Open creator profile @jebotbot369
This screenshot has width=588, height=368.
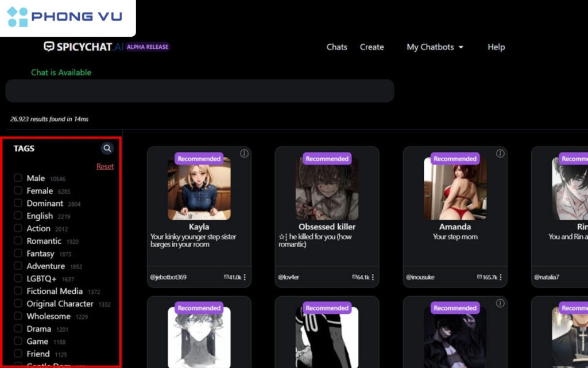click(x=168, y=277)
